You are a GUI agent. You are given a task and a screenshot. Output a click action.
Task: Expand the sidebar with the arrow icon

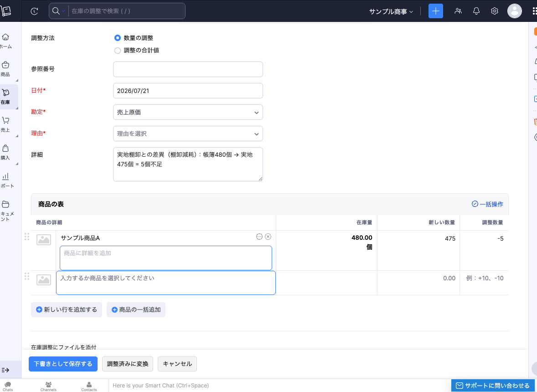5,370
